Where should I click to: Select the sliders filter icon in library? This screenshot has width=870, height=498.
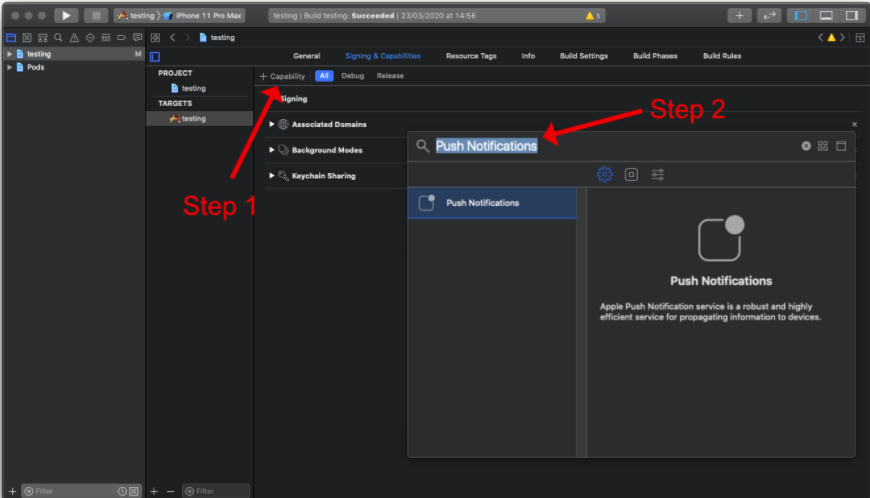tap(657, 175)
